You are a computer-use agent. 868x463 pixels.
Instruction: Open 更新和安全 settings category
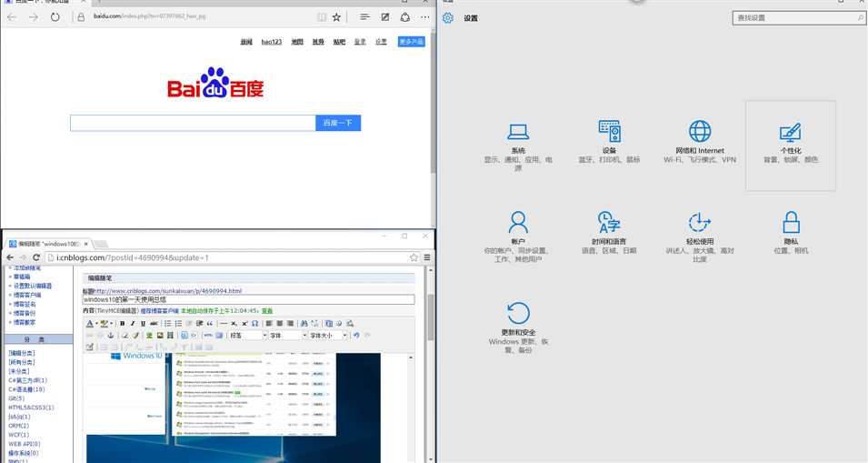pyautogui.click(x=518, y=327)
